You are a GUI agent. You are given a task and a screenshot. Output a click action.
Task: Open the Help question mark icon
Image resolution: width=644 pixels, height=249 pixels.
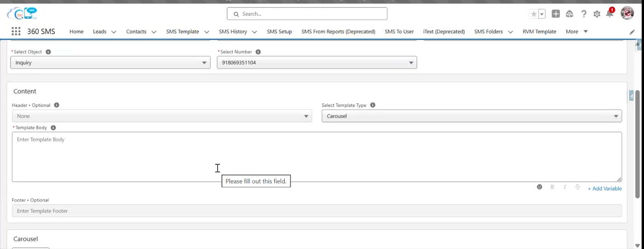(584, 14)
